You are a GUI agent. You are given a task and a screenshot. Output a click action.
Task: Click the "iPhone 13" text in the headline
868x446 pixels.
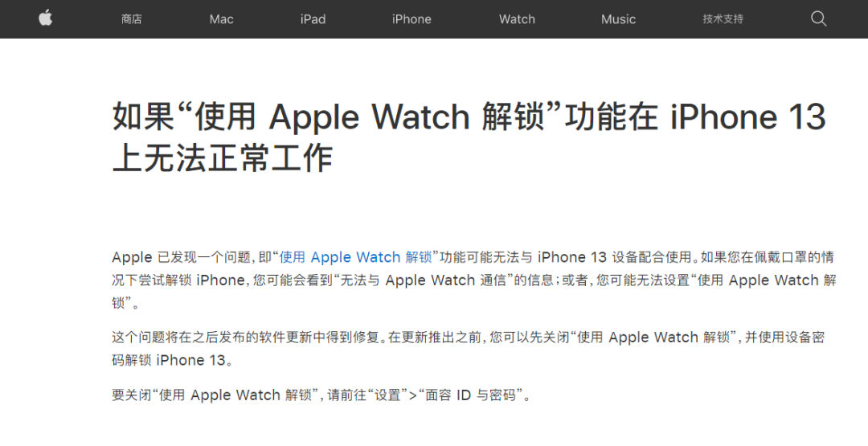(x=748, y=117)
